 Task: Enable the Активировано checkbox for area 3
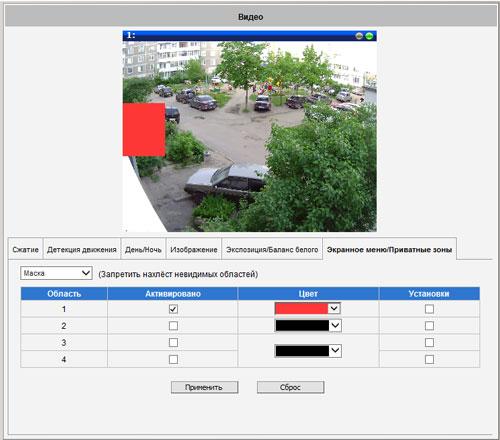pyautogui.click(x=173, y=342)
